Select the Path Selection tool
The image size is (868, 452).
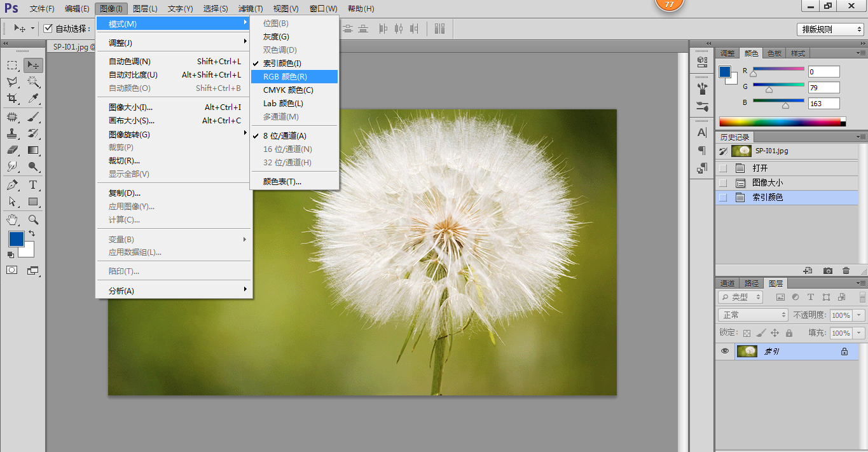[12, 202]
